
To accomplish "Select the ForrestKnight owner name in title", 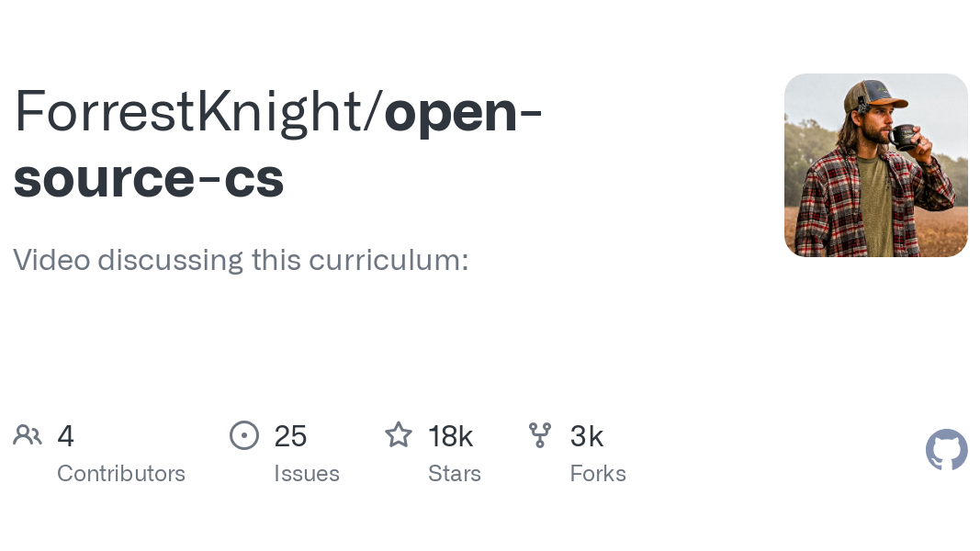I will coord(187,112).
